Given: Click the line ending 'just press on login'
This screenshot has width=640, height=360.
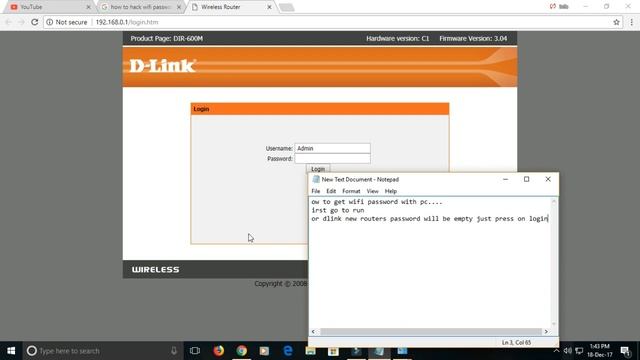Looking at the screenshot, I should pos(429,219).
